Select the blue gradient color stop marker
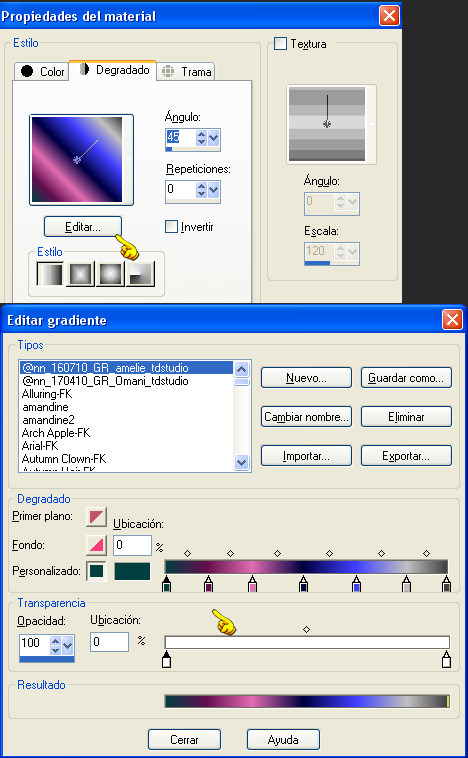The height and width of the screenshot is (758, 468). click(x=356, y=584)
